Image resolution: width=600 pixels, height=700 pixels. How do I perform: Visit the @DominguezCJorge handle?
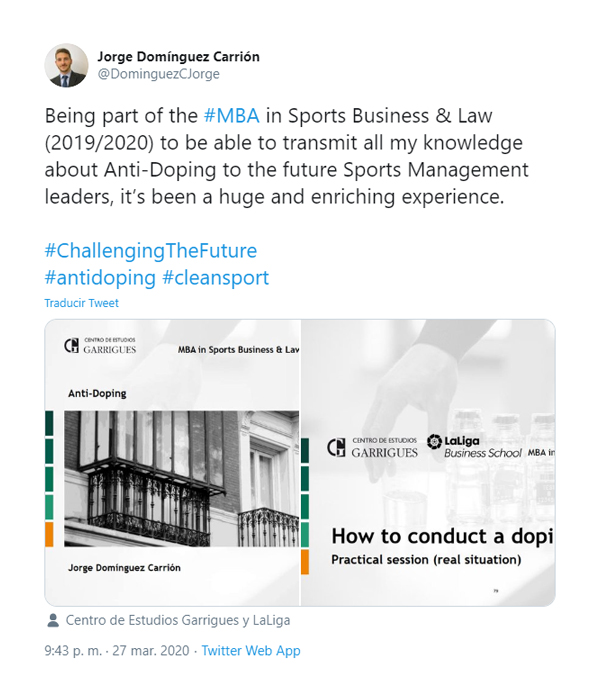click(x=158, y=74)
